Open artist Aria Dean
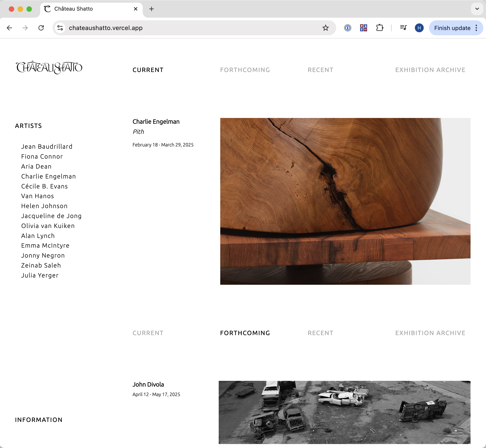The image size is (486, 448). 36,166
